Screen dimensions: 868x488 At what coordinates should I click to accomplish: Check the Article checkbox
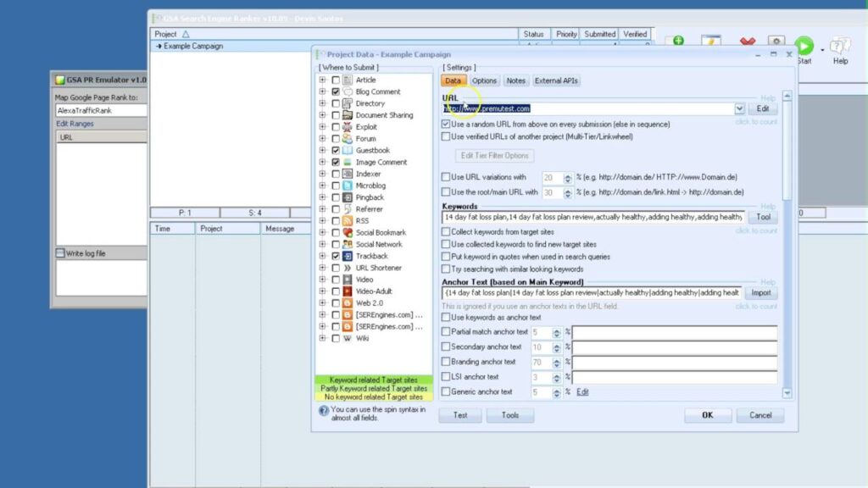click(336, 80)
